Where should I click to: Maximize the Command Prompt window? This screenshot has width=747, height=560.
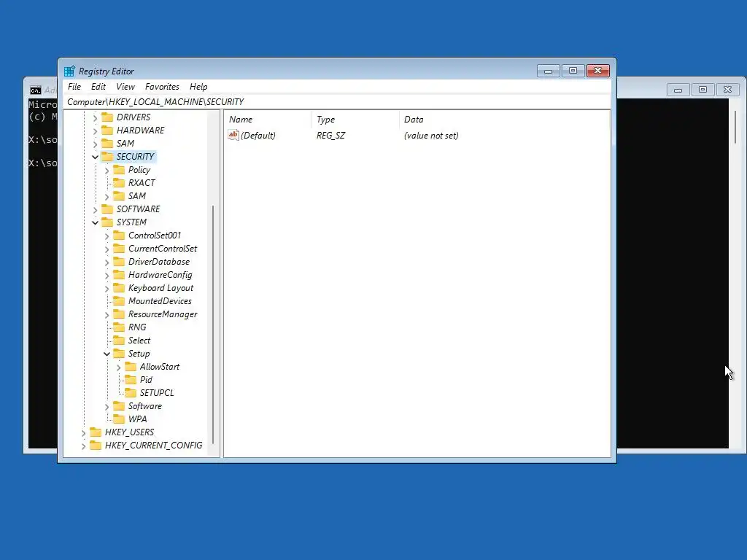pyautogui.click(x=703, y=90)
